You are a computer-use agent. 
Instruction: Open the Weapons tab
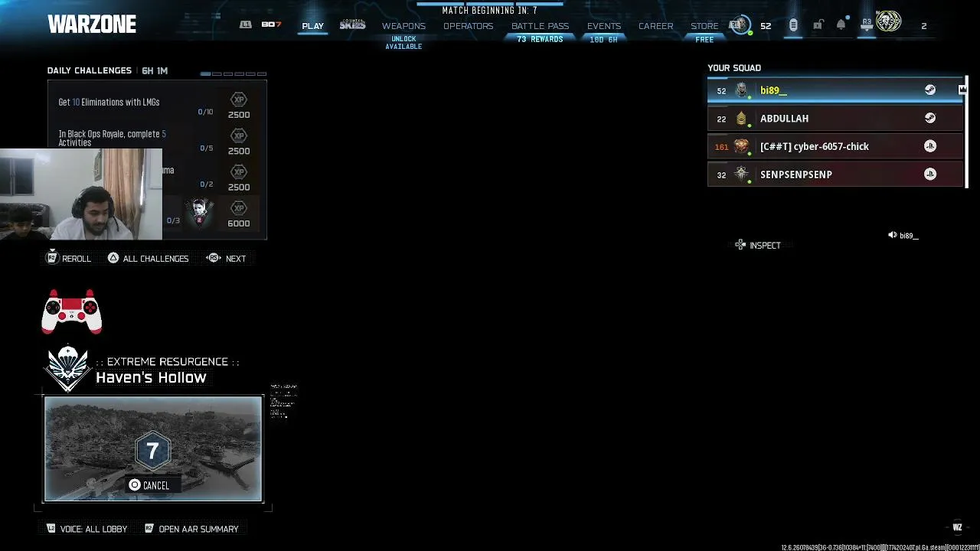(x=403, y=26)
